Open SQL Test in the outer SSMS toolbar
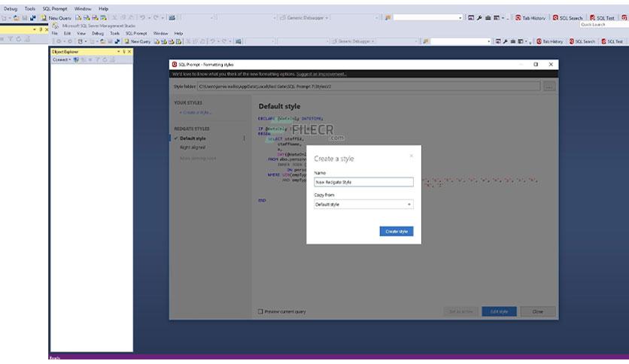The image size is (629, 364). [x=602, y=18]
